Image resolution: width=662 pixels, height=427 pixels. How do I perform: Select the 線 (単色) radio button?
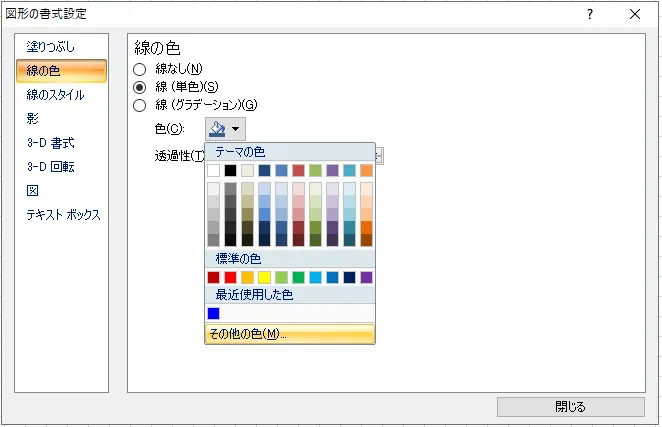[x=140, y=87]
